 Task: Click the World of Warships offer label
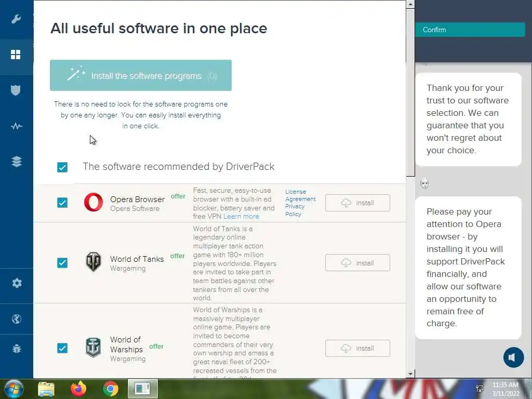coord(156,347)
